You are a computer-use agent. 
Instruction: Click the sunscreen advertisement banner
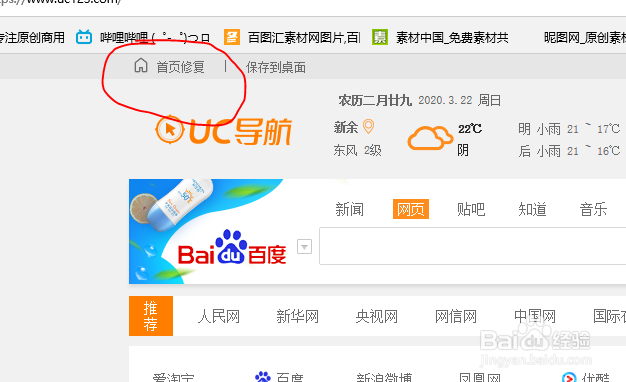click(206, 232)
